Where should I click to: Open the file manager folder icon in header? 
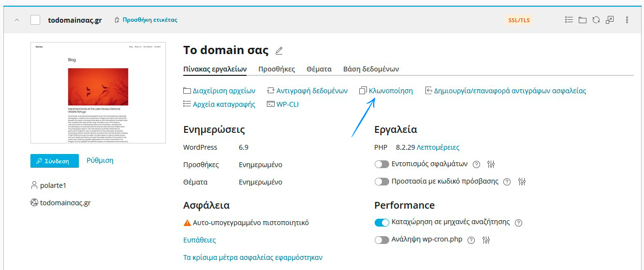coord(583,20)
